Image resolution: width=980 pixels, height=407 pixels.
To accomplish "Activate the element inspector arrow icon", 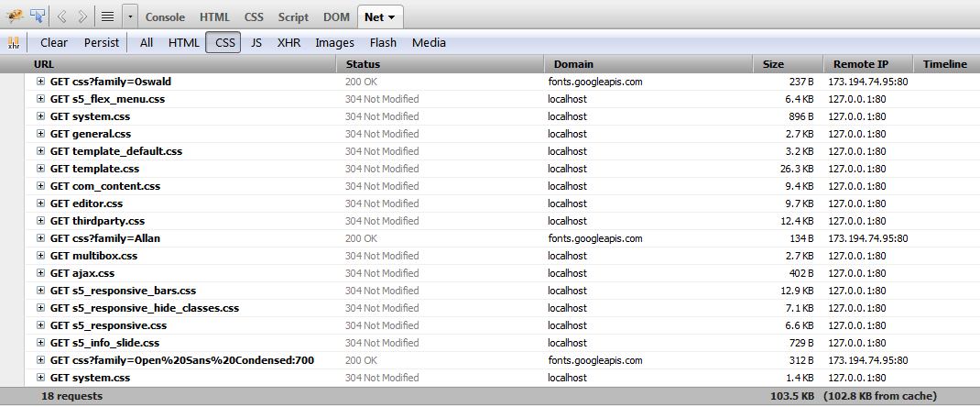I will tap(38, 16).
